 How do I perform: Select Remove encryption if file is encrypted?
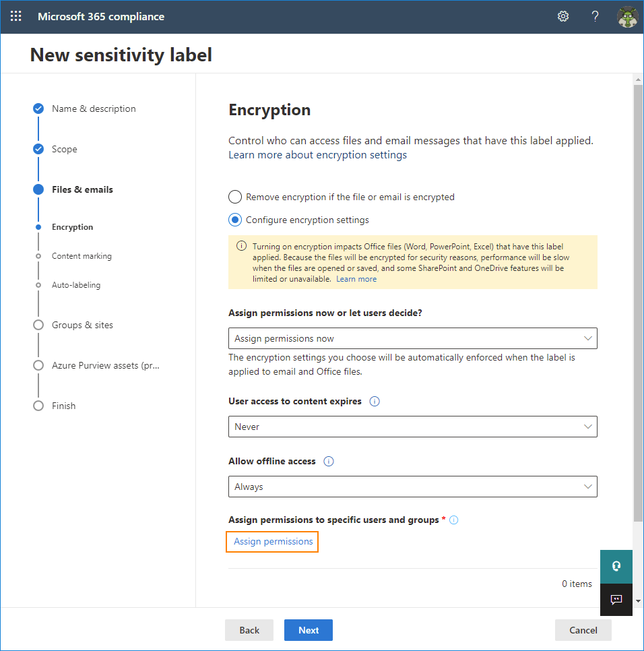pyautogui.click(x=234, y=197)
